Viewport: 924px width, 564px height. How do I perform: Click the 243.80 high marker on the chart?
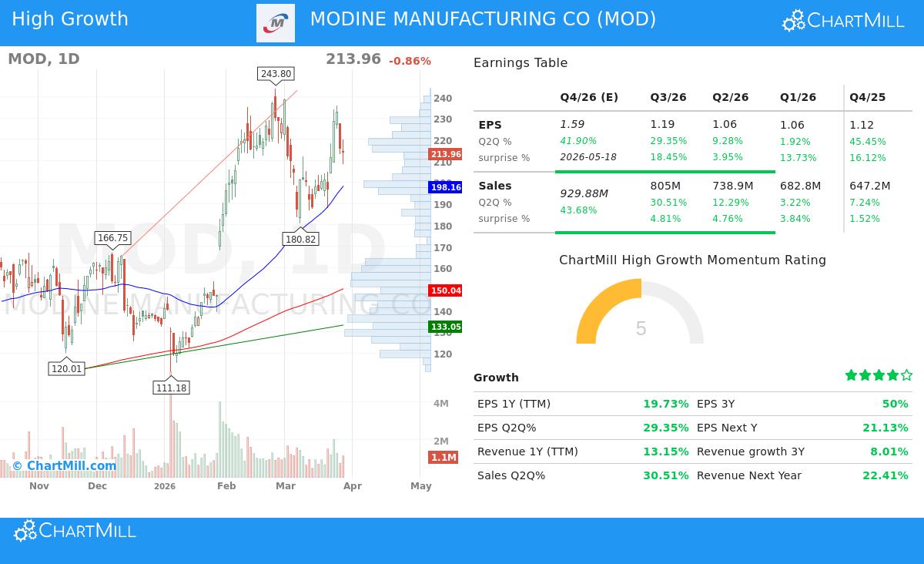(274, 74)
